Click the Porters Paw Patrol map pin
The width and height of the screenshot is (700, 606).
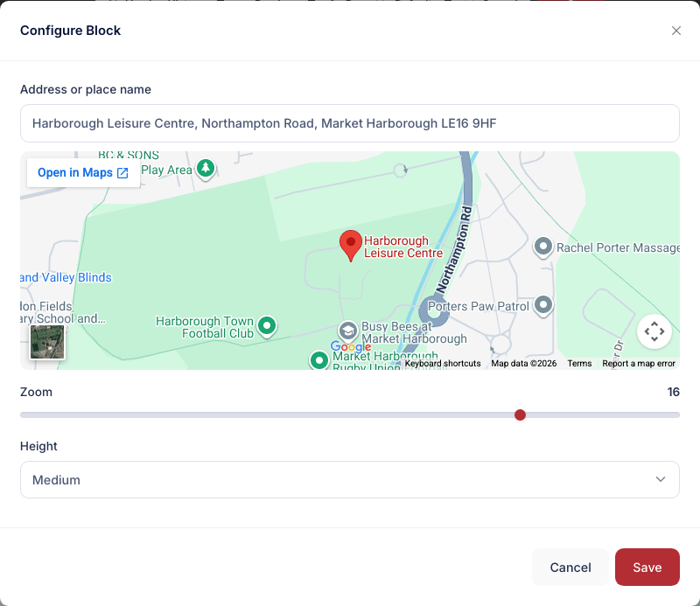pyautogui.click(x=543, y=305)
